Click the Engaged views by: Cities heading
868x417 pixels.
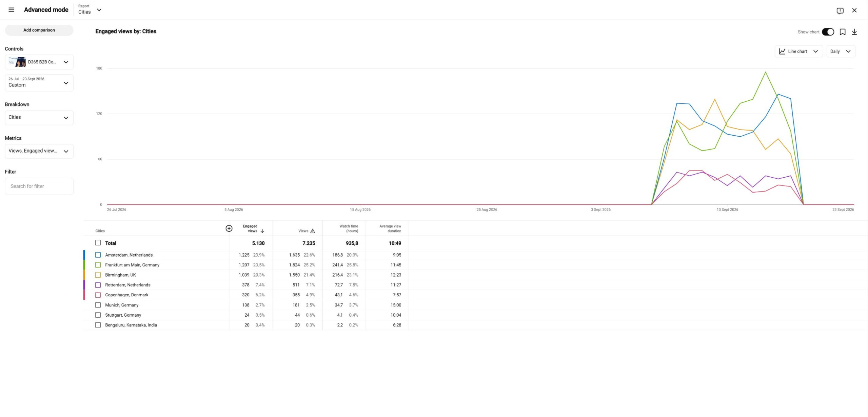[x=126, y=31]
